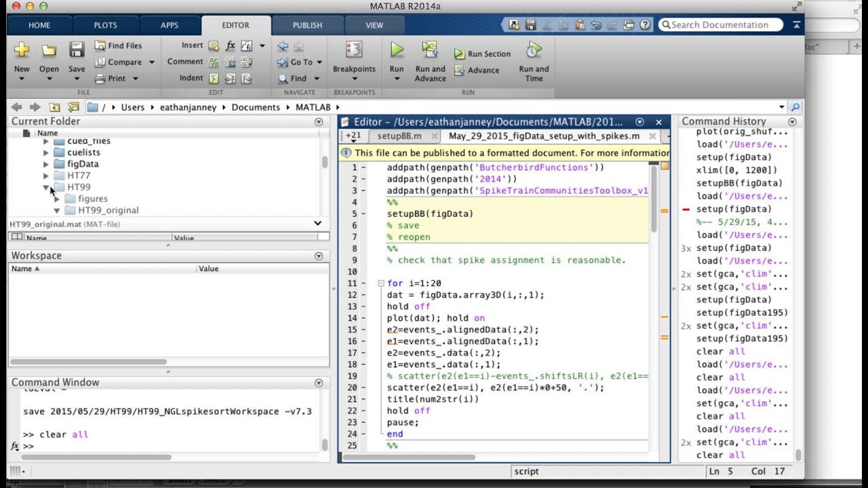Toggle breakpoint dash at line 23
The image size is (868, 488).
pos(363,422)
